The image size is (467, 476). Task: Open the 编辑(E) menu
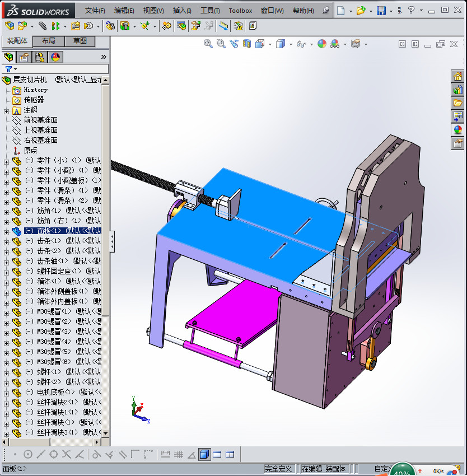point(124,11)
